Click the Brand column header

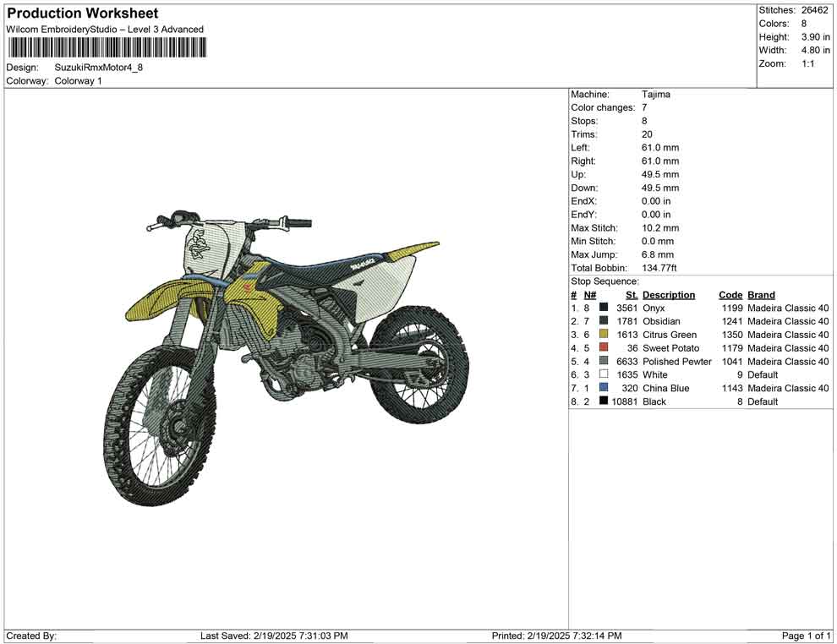761,294
